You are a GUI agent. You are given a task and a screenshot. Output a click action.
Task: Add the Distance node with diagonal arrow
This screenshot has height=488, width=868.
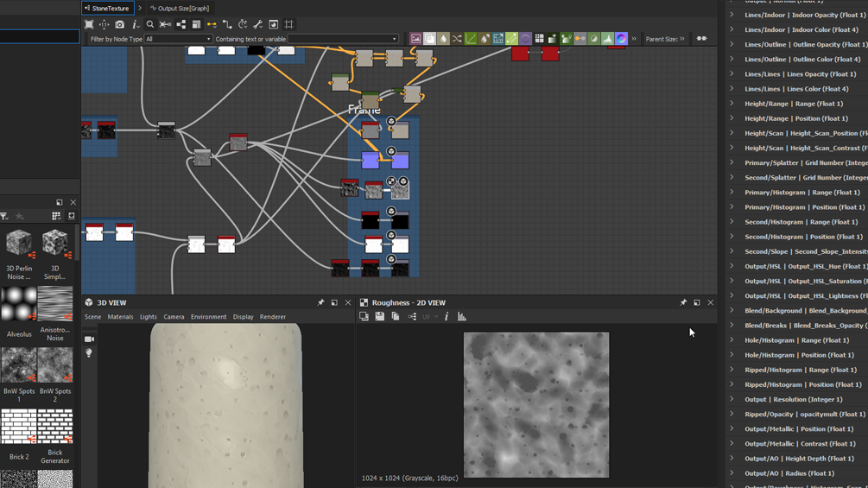pyautogui.click(x=511, y=38)
